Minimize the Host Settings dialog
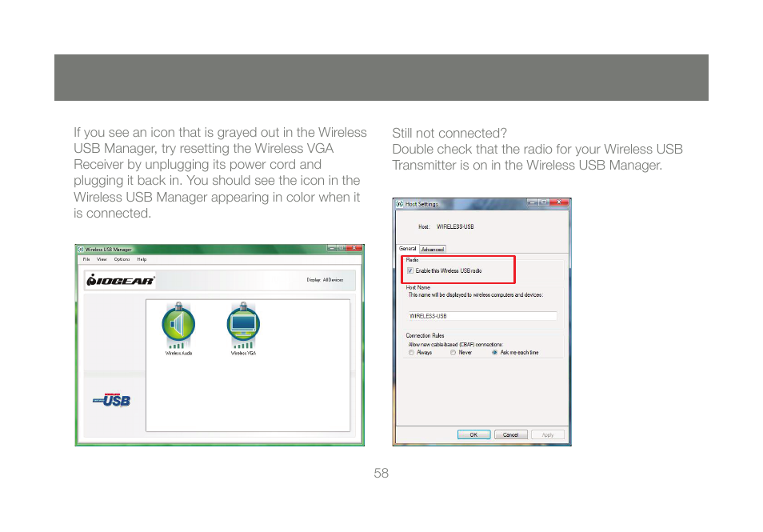This screenshot has height=532, width=763. pyautogui.click(x=533, y=202)
